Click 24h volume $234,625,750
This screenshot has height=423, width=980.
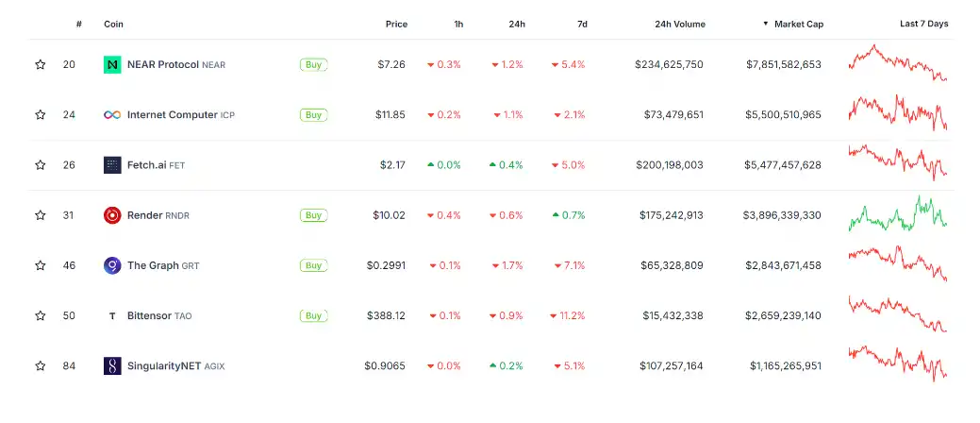point(669,64)
